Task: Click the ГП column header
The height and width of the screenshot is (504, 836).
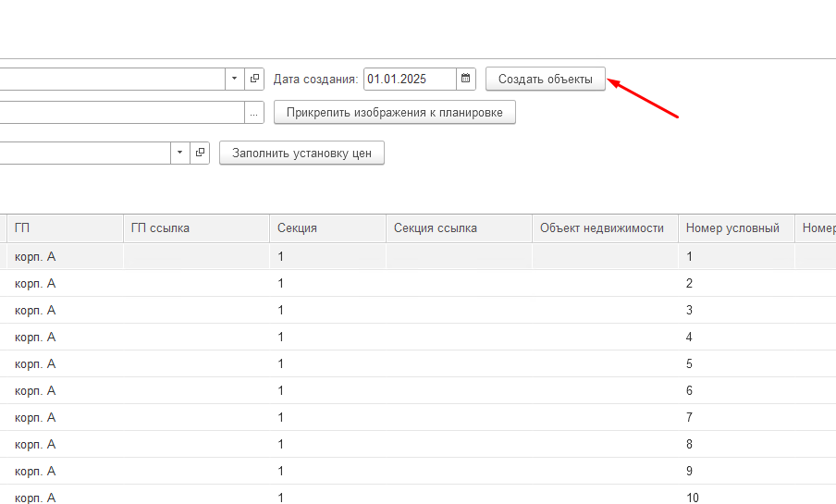Action: pos(65,228)
